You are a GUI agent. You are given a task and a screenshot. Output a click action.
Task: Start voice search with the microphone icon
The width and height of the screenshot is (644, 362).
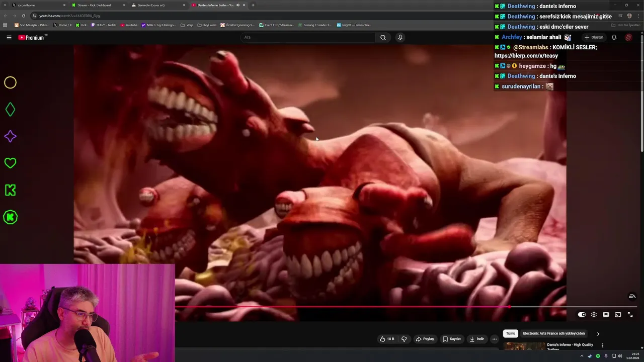click(x=400, y=37)
